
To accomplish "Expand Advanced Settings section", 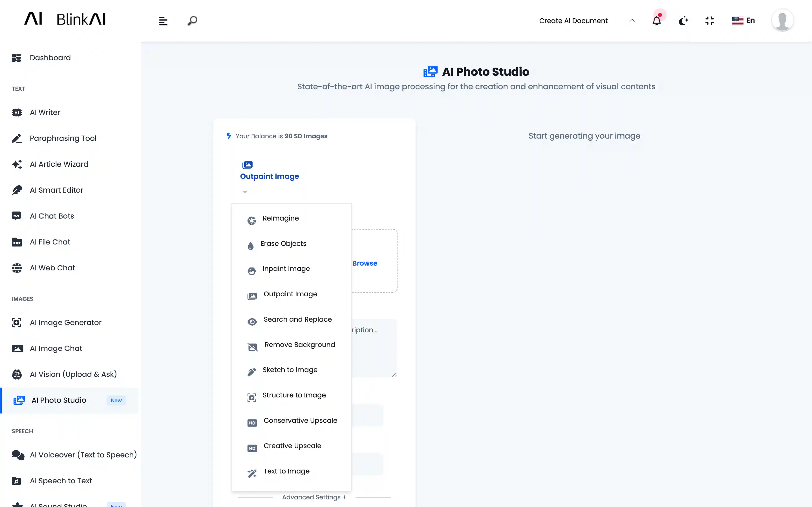I will 314,497.
